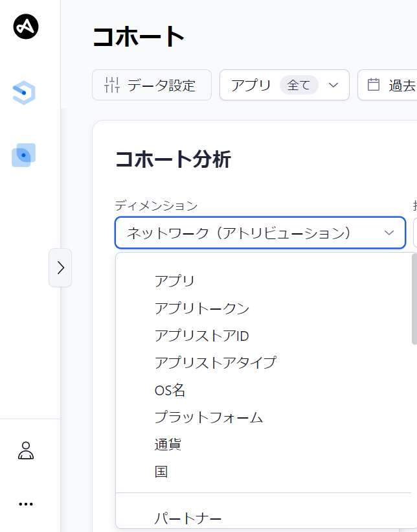Select OS名 from the list
This screenshot has height=532, width=417.
pyautogui.click(x=170, y=390)
